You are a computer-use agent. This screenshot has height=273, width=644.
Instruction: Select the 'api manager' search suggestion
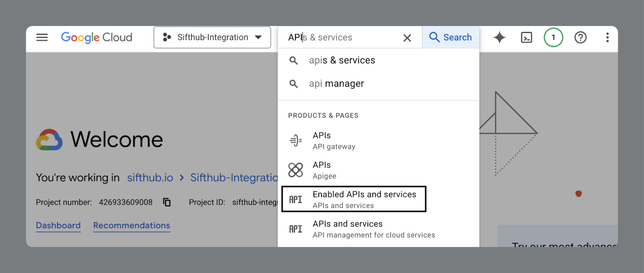coord(336,83)
